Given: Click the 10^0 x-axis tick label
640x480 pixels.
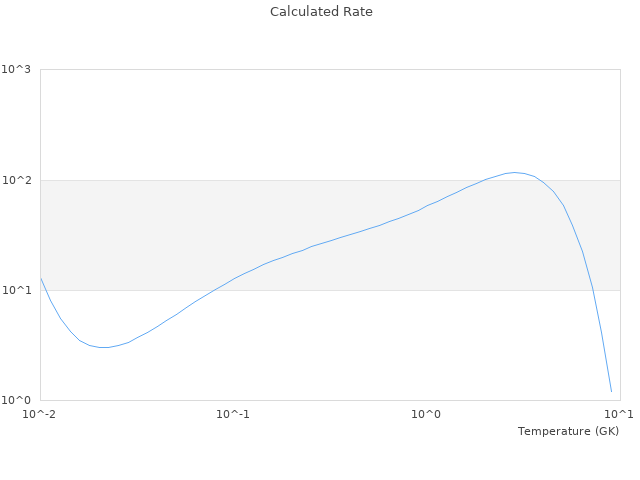Looking at the screenshot, I should (426, 414).
